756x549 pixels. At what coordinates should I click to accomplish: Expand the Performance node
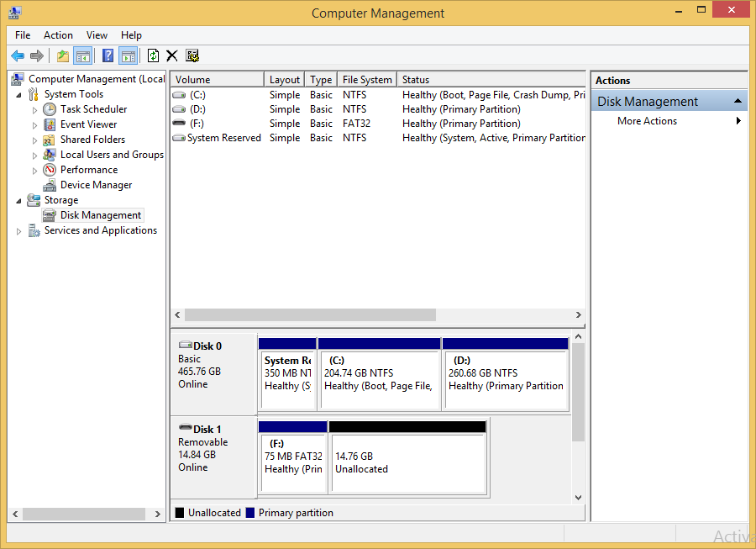point(34,171)
